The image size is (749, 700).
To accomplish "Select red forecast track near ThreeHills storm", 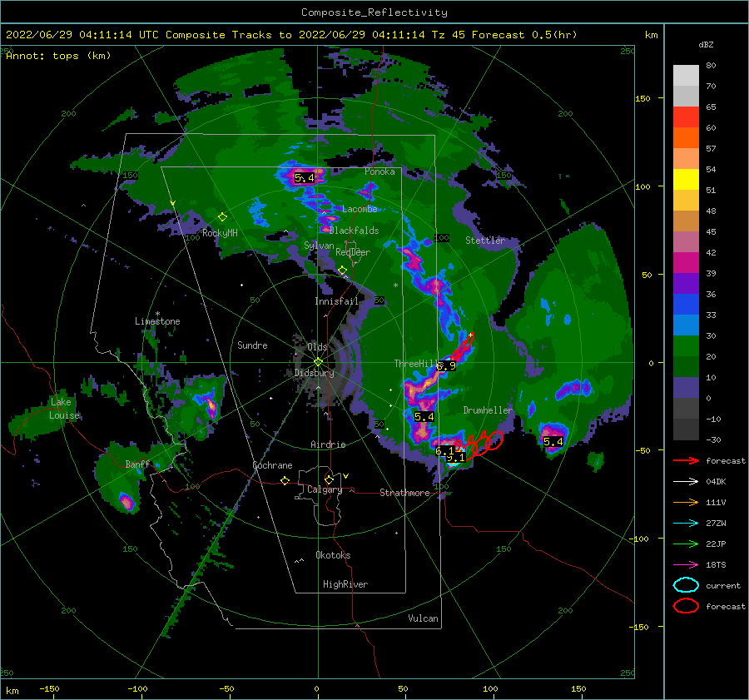I will [461, 347].
